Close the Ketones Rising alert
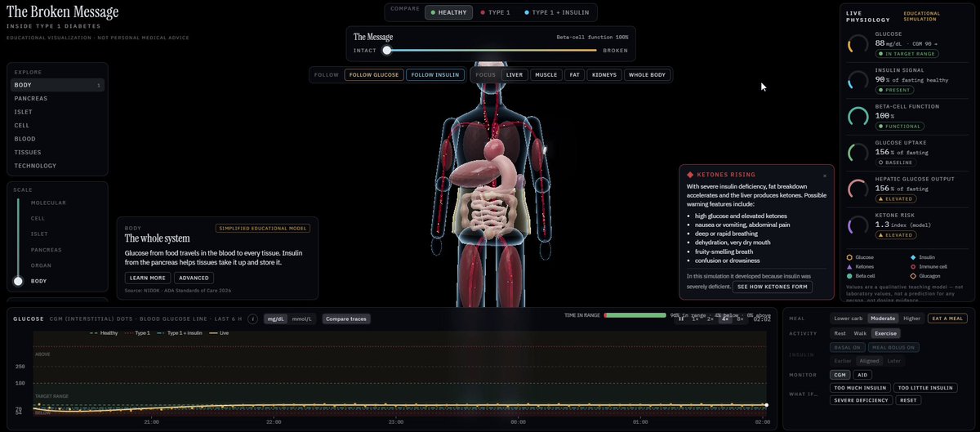This screenshot has width=980, height=432. [824, 176]
